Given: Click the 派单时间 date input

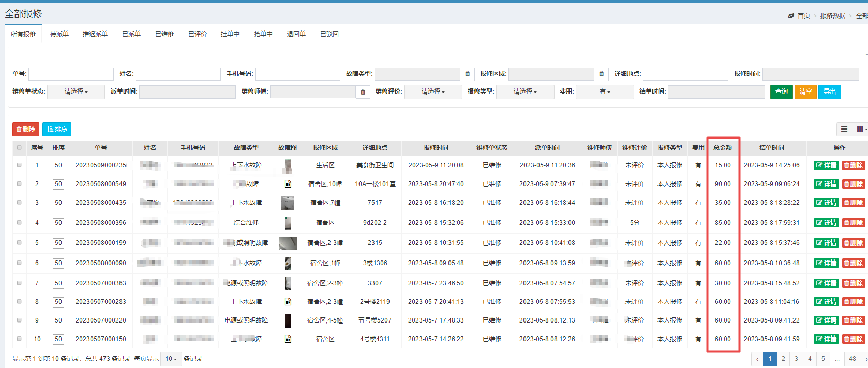Looking at the screenshot, I should tap(187, 92).
